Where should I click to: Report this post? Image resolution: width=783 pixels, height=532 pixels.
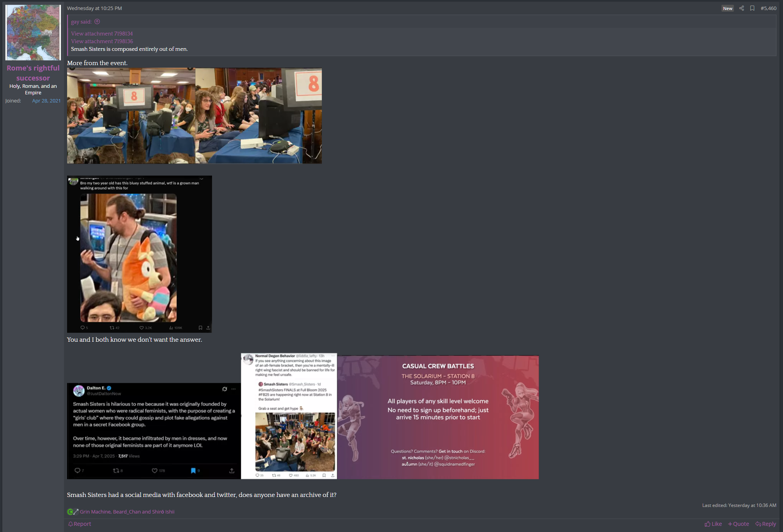80,524
